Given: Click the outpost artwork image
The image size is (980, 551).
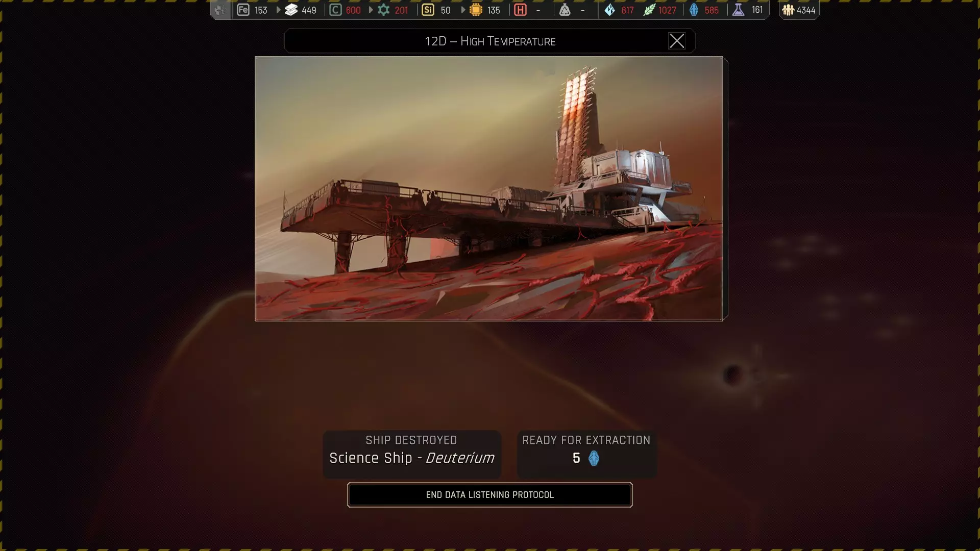Looking at the screenshot, I should [488, 188].
